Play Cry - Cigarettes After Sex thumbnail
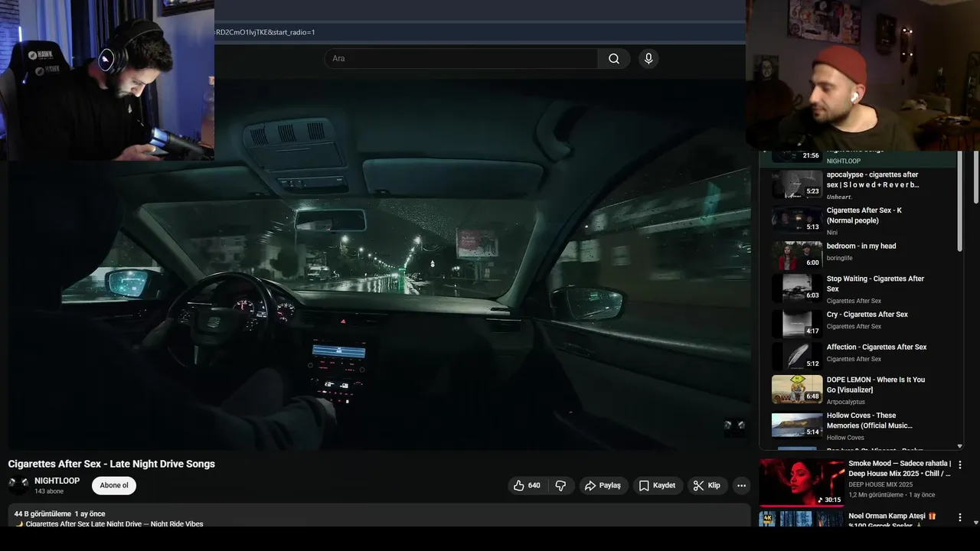Viewport: 980px width, 551px height. pyautogui.click(x=797, y=324)
